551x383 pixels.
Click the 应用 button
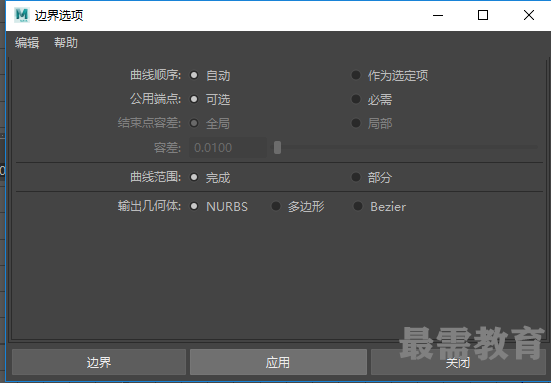278,362
